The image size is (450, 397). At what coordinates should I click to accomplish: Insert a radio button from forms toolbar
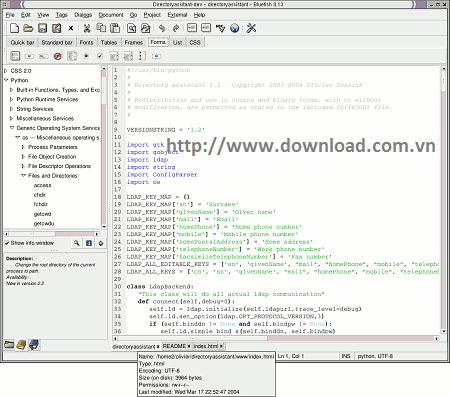[x=86, y=56]
